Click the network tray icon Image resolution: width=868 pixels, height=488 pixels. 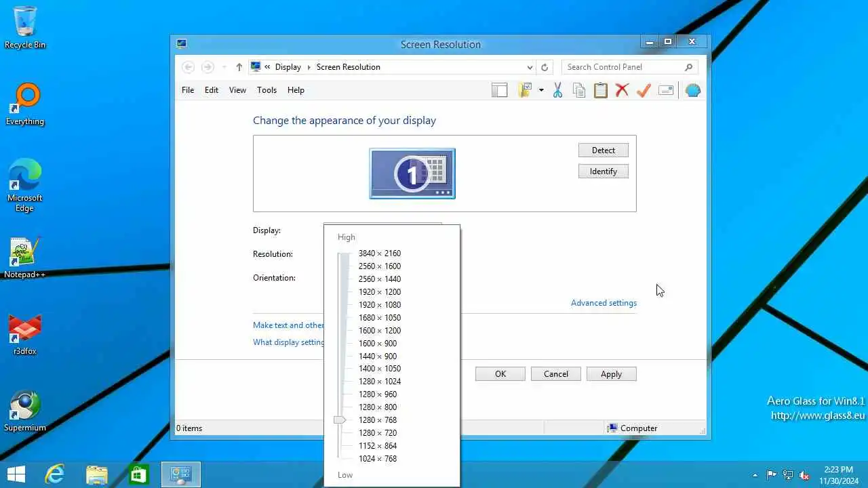[x=788, y=475]
